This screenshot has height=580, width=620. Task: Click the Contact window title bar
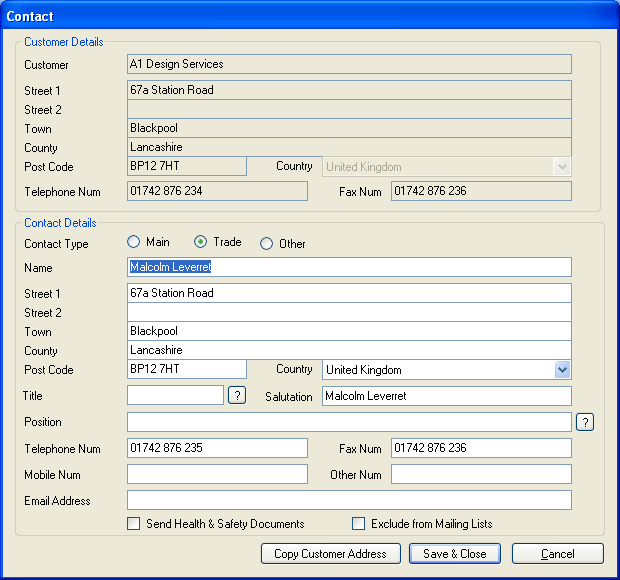click(310, 16)
